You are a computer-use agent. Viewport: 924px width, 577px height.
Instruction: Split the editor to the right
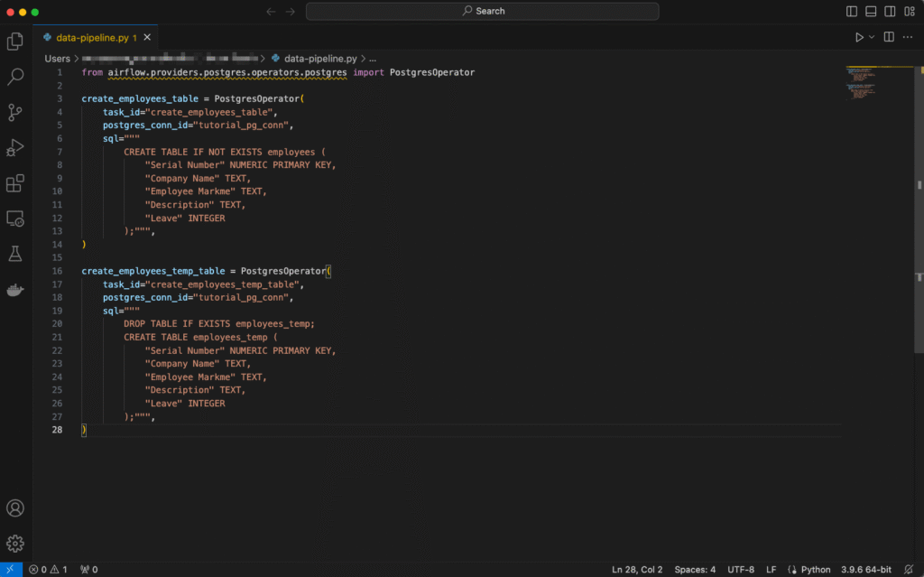click(889, 37)
